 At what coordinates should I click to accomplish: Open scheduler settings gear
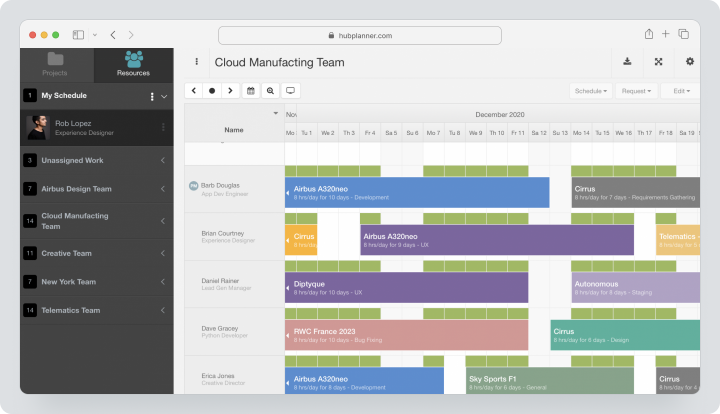pyautogui.click(x=690, y=62)
